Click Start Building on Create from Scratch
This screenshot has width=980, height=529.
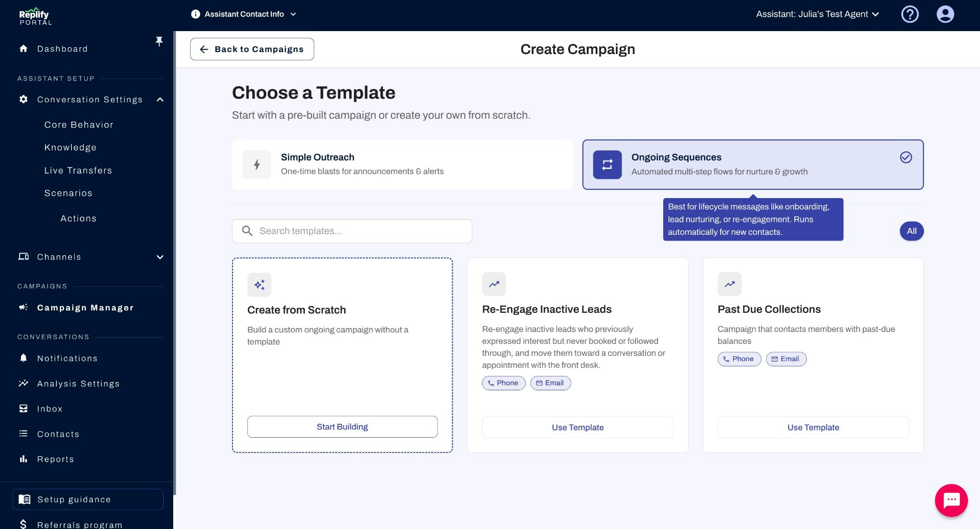point(342,426)
